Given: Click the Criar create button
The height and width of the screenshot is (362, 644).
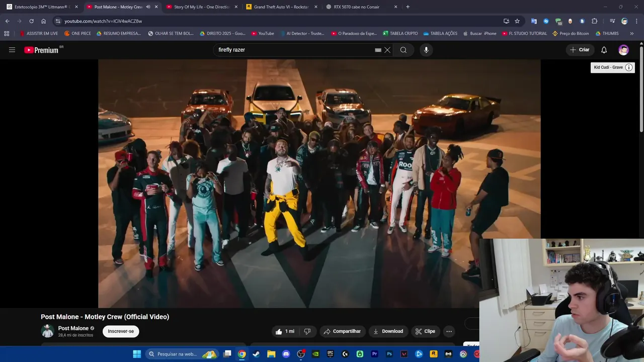Looking at the screenshot, I should 579,50.
